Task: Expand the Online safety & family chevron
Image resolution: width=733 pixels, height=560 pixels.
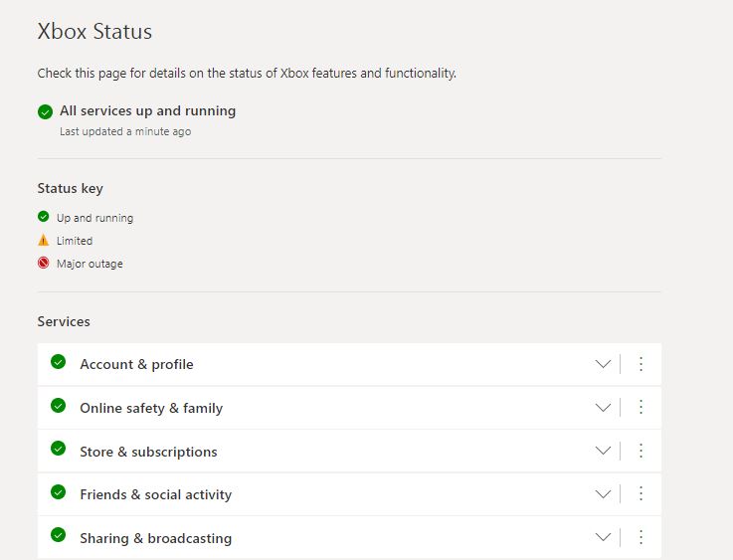Action: [603, 408]
